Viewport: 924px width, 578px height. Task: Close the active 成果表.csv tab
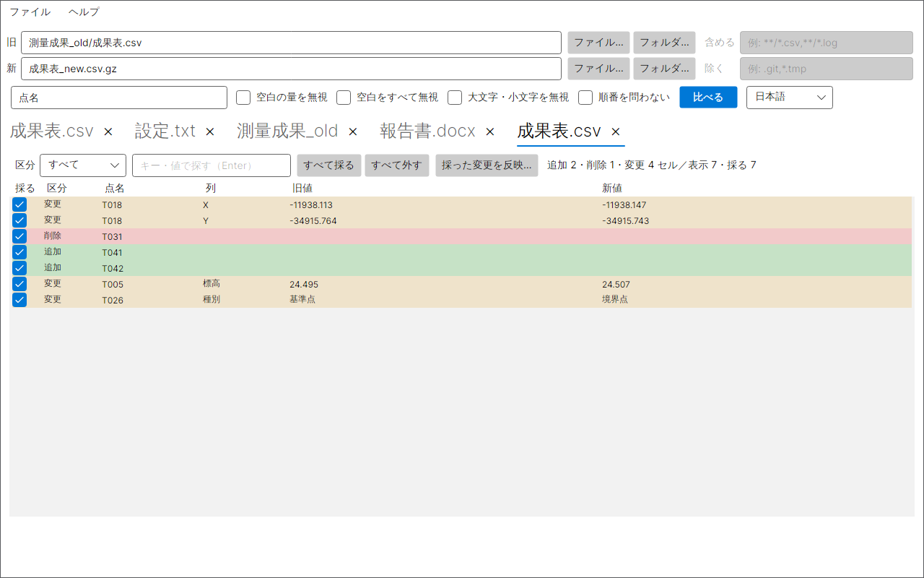coord(616,131)
